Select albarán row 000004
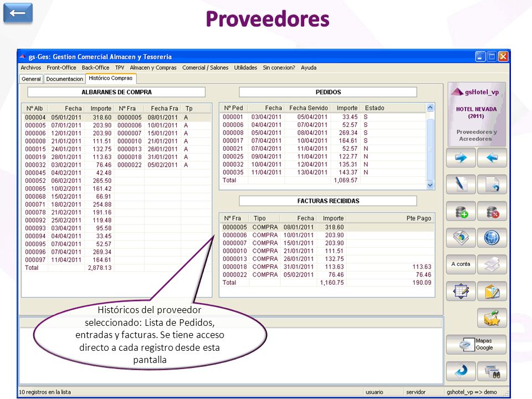 (x=116, y=117)
